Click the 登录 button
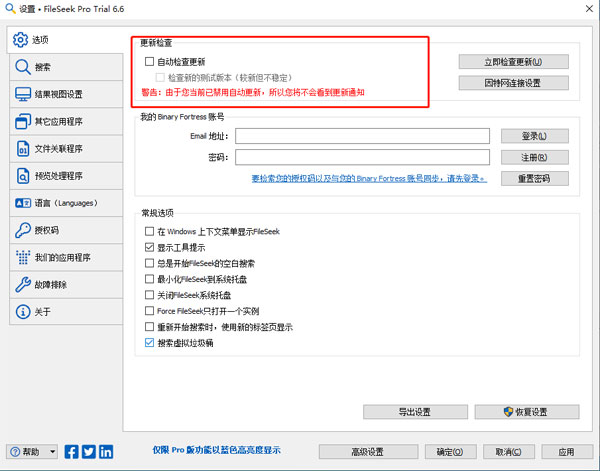The image size is (600, 471). [535, 136]
